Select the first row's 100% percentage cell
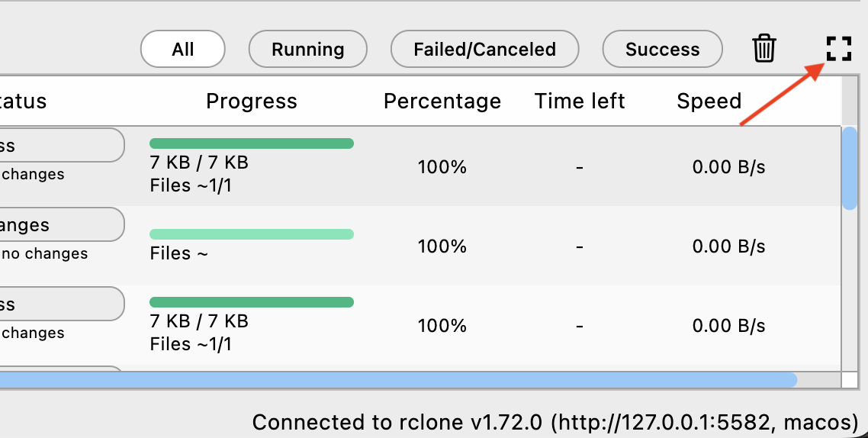 (442, 167)
